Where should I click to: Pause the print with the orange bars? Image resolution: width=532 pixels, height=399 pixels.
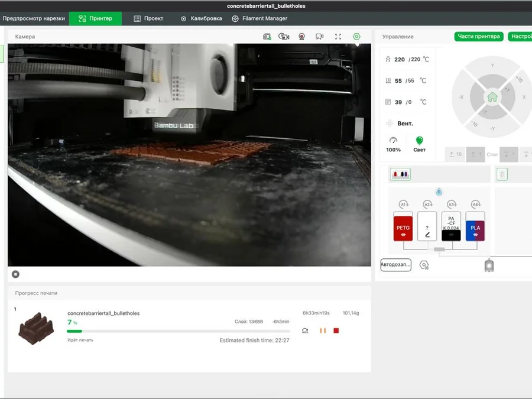(x=323, y=330)
